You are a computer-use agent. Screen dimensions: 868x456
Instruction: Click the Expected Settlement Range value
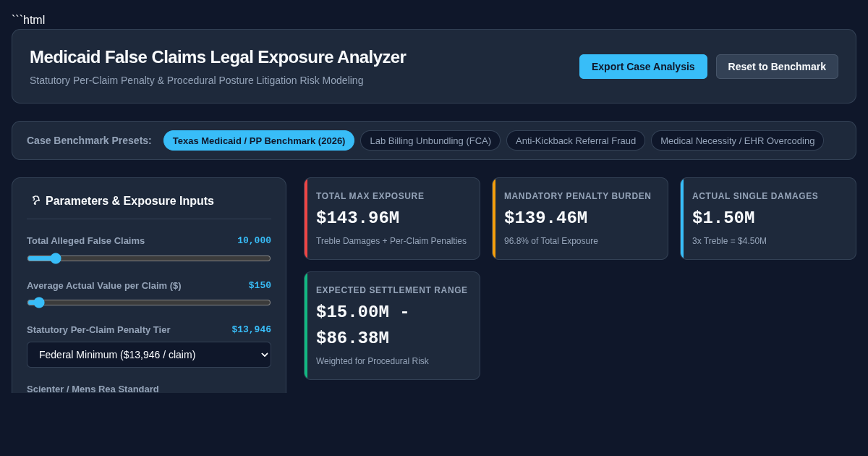pyautogui.click(x=363, y=325)
